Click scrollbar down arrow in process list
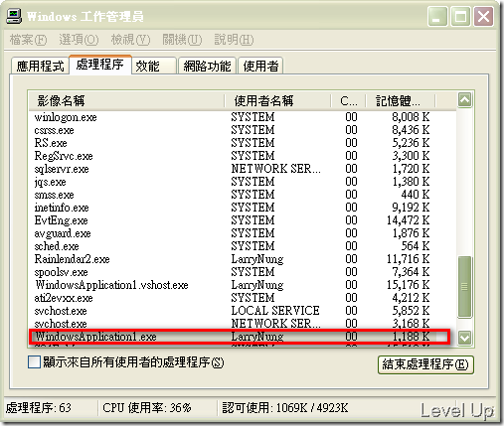The height and width of the screenshot is (426, 504). pos(464,338)
